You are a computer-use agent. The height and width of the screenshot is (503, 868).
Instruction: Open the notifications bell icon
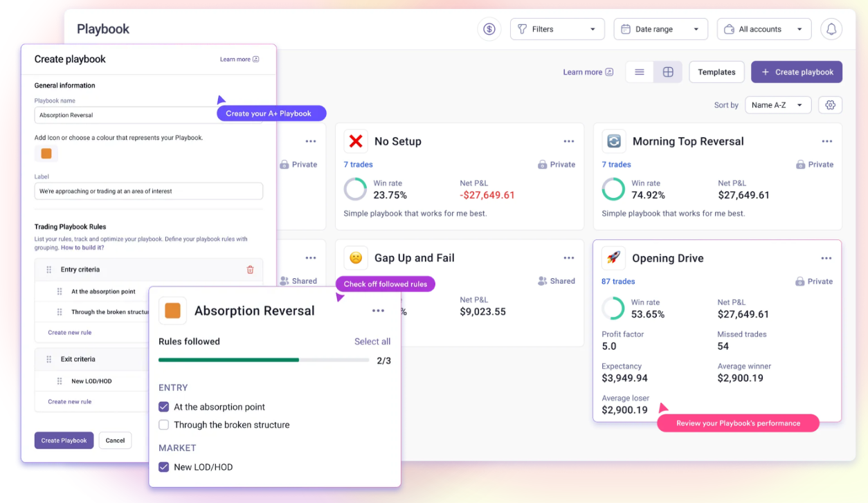831,29
